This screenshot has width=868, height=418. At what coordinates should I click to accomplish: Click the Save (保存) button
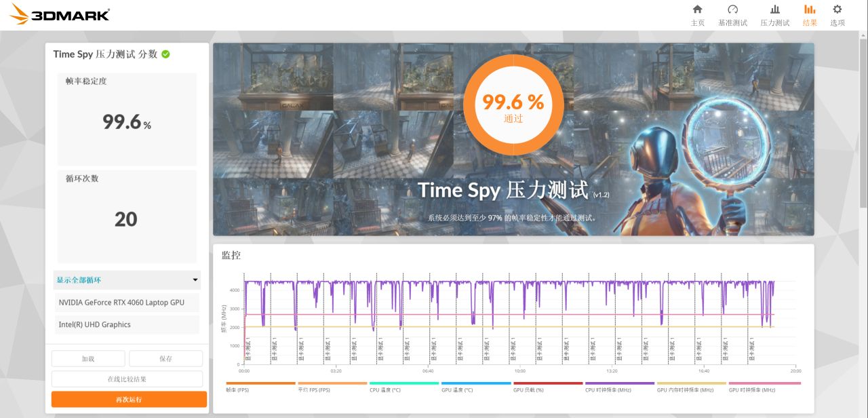pos(165,358)
